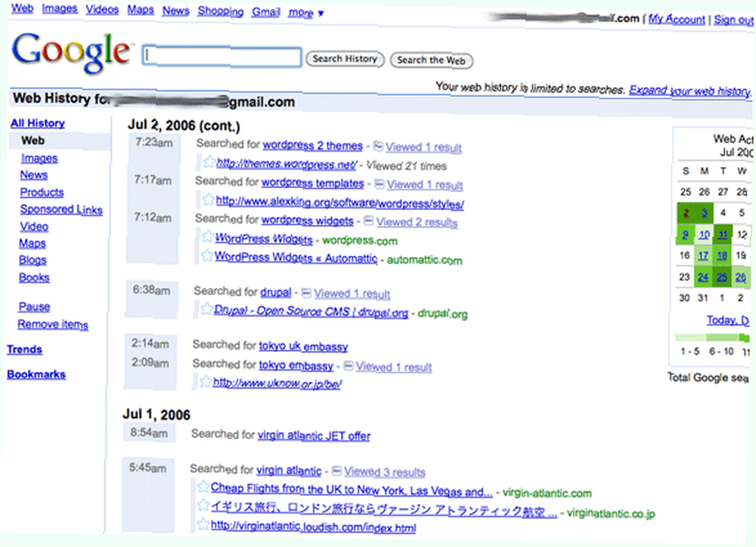This screenshot has width=756, height=547.
Task: Open News in top navigation bar
Action: coord(175,11)
